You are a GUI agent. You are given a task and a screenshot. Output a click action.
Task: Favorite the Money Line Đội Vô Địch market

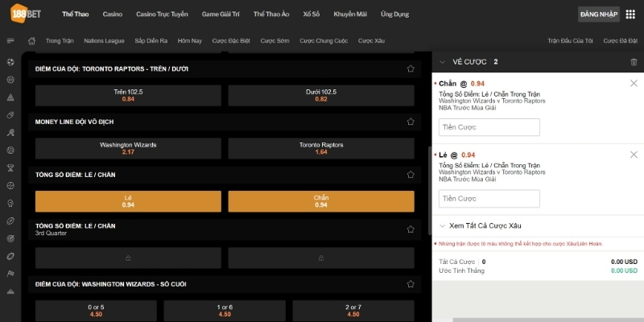click(411, 122)
